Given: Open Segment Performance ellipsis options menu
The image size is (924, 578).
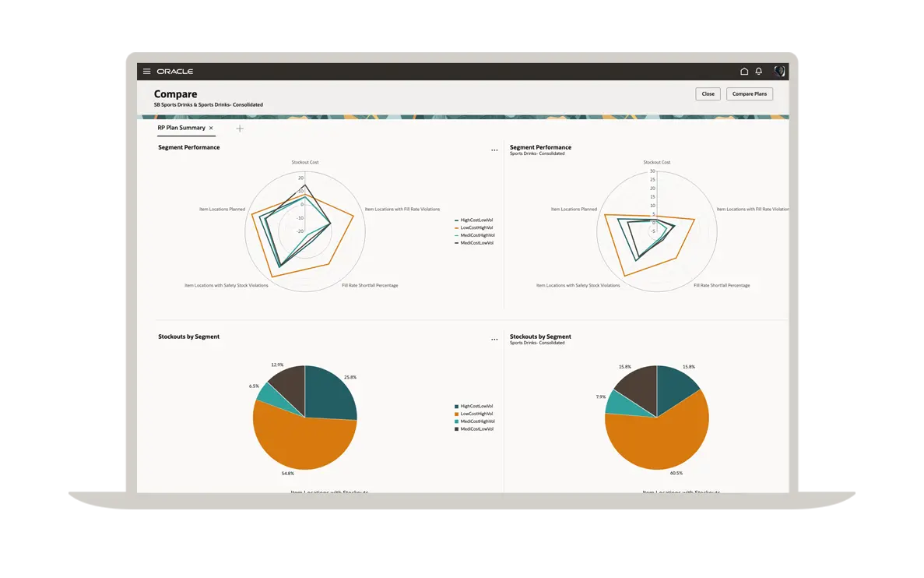Looking at the screenshot, I should (x=494, y=150).
